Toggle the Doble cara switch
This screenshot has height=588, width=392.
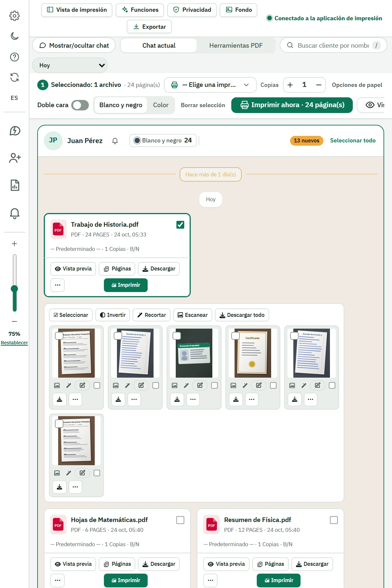click(80, 105)
